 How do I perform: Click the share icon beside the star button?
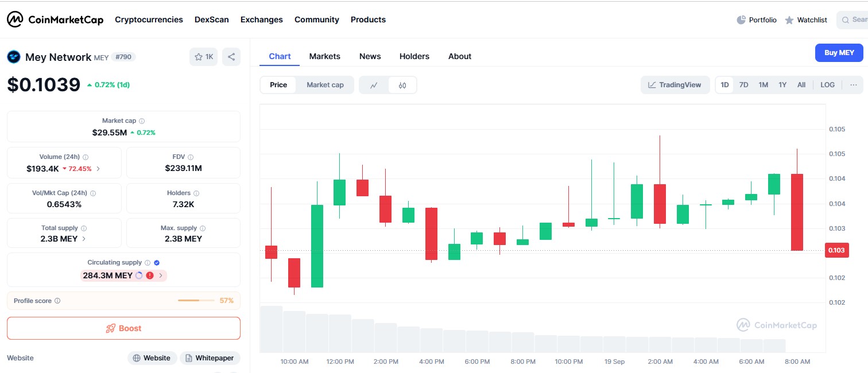point(231,57)
